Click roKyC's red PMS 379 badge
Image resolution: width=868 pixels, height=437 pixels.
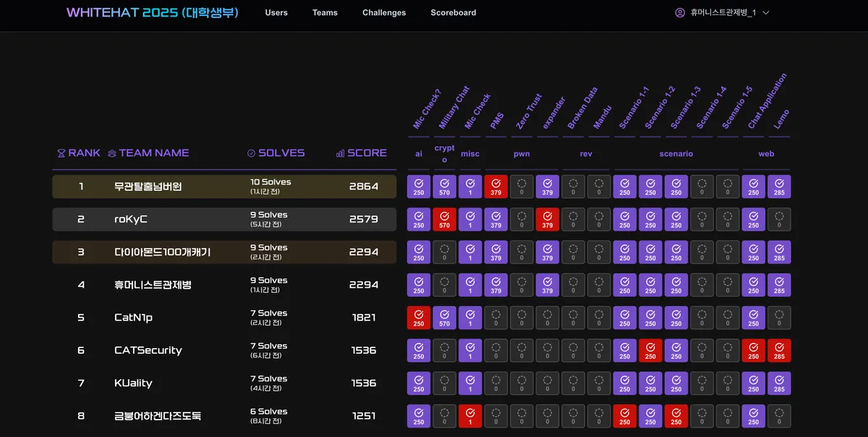point(495,218)
